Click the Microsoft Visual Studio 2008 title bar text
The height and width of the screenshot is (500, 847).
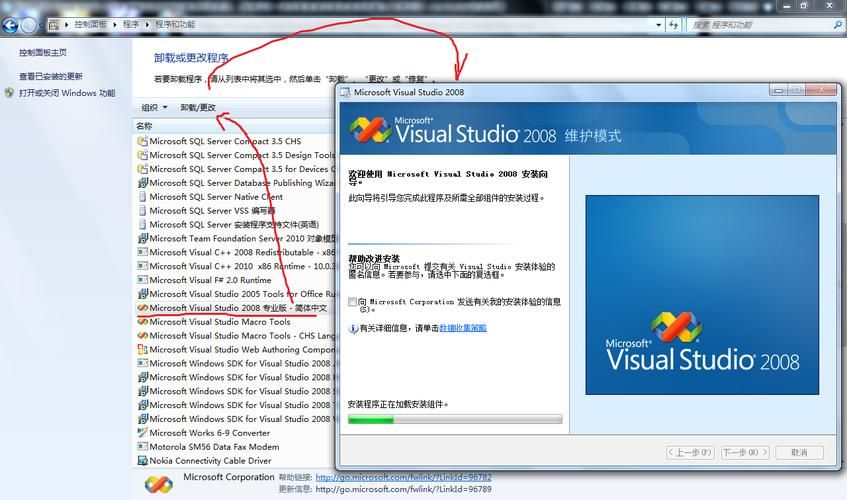point(409,92)
